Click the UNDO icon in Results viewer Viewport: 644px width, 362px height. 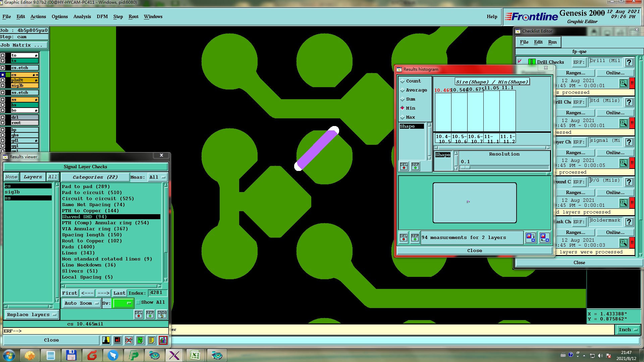(x=162, y=314)
